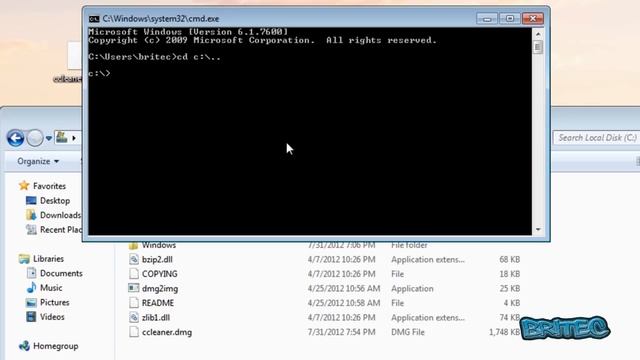The width and height of the screenshot is (640, 360).
Task: Click the ccleaner.dmg file icon
Action: [133, 332]
